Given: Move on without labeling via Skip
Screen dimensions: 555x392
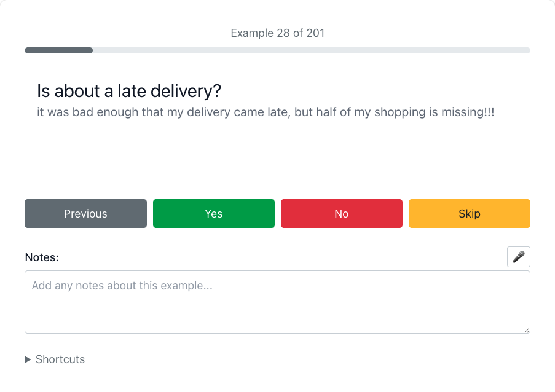Looking at the screenshot, I should [470, 214].
